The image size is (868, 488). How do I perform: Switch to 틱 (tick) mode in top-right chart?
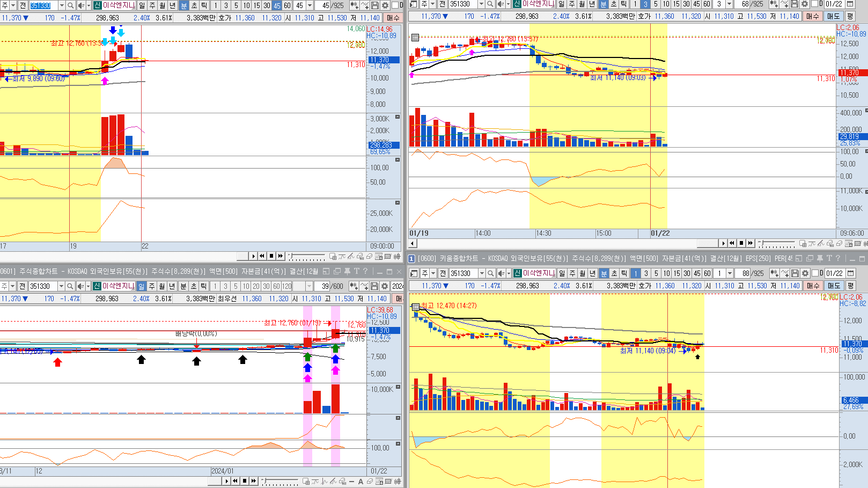coord(624,4)
